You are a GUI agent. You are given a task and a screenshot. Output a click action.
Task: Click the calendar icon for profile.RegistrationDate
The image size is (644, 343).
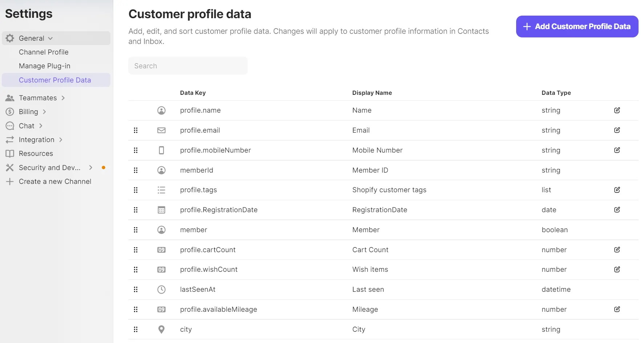(x=161, y=210)
